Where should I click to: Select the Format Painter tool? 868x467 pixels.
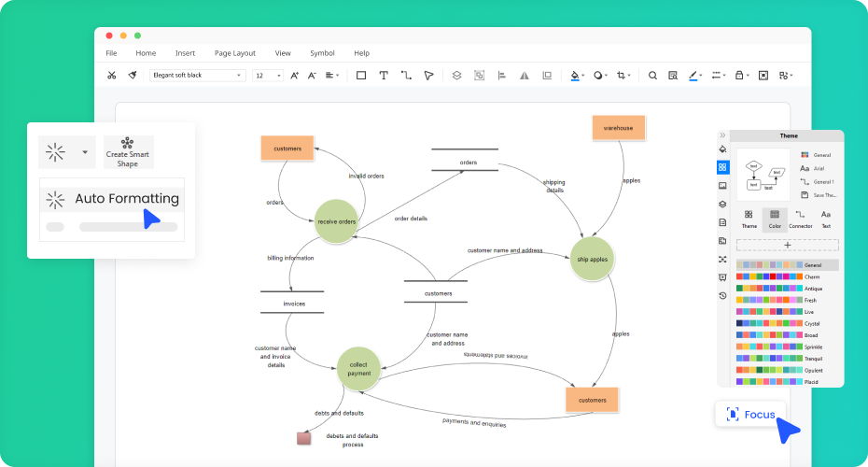133,76
